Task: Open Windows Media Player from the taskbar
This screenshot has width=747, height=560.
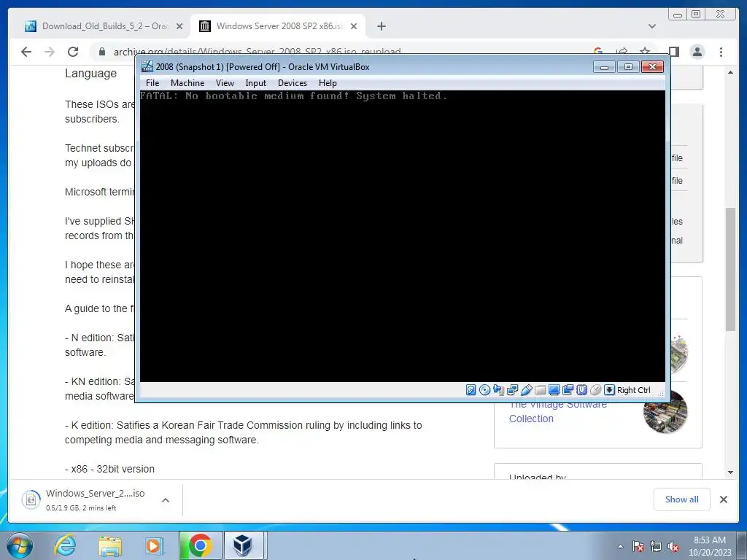Action: click(154, 545)
